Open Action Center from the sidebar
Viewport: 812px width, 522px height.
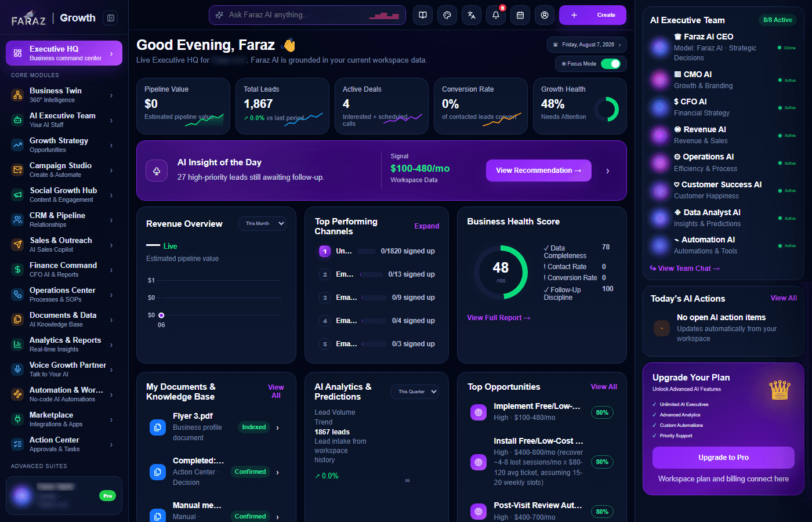pos(64,444)
